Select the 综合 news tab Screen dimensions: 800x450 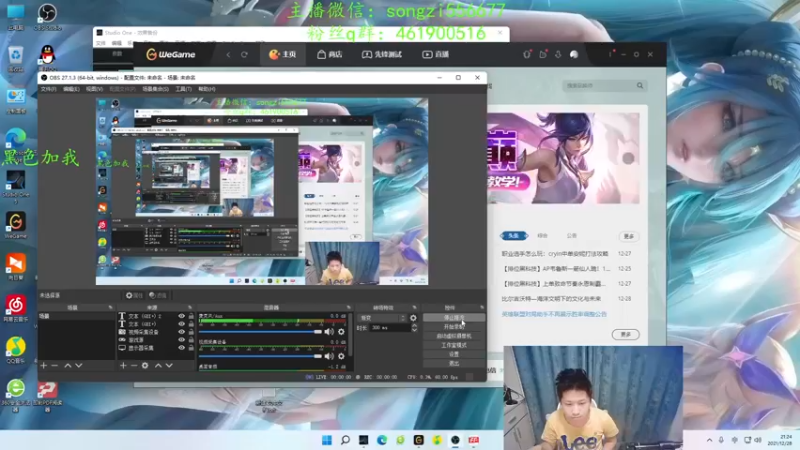(542, 236)
